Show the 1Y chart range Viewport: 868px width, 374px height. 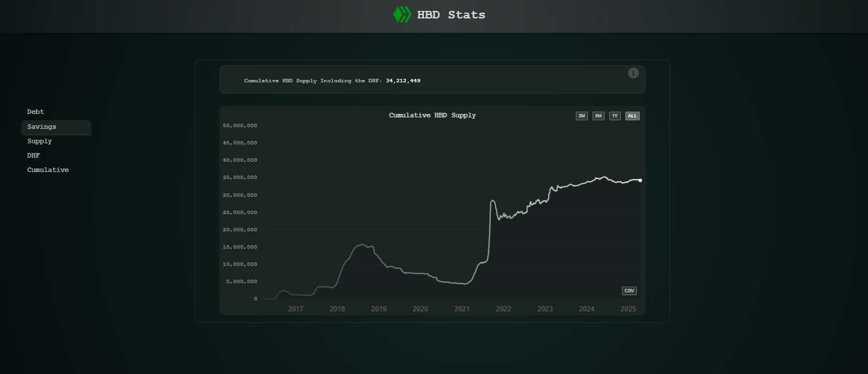coord(615,116)
